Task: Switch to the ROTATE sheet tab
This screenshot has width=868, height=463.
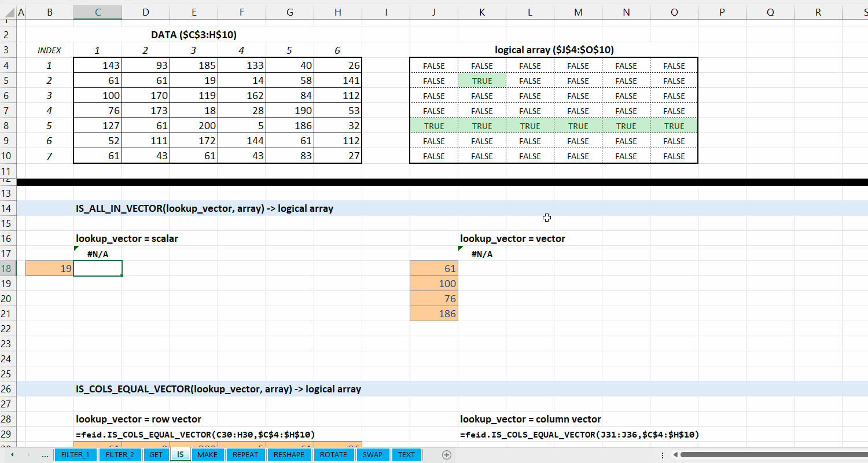Action: [333, 455]
